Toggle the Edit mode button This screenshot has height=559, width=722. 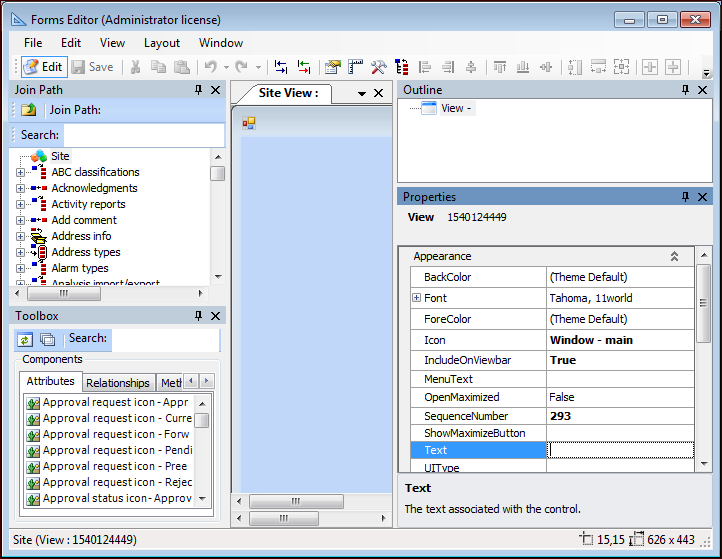(43, 67)
